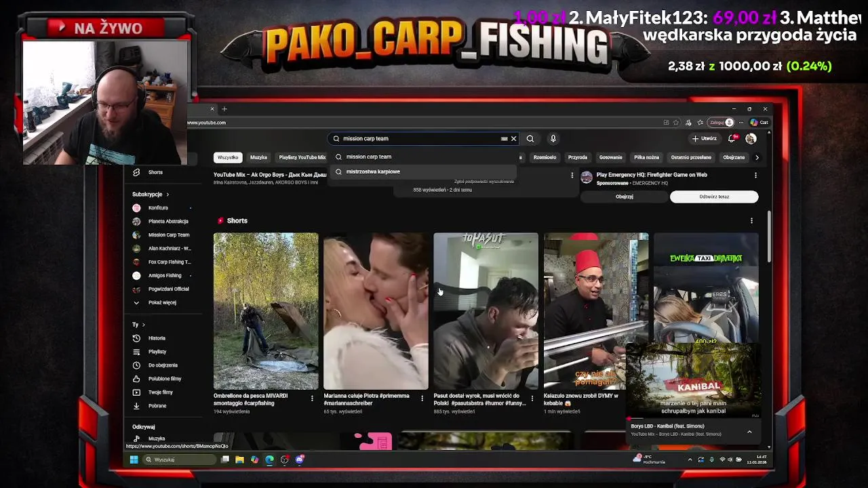Expand the Ty section chevron
The height and width of the screenshot is (488, 868).
[143, 325]
